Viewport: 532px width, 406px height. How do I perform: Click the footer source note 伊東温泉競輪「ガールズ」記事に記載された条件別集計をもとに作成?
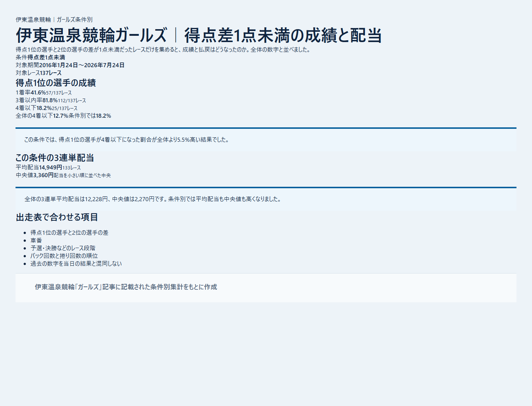tap(126, 287)
